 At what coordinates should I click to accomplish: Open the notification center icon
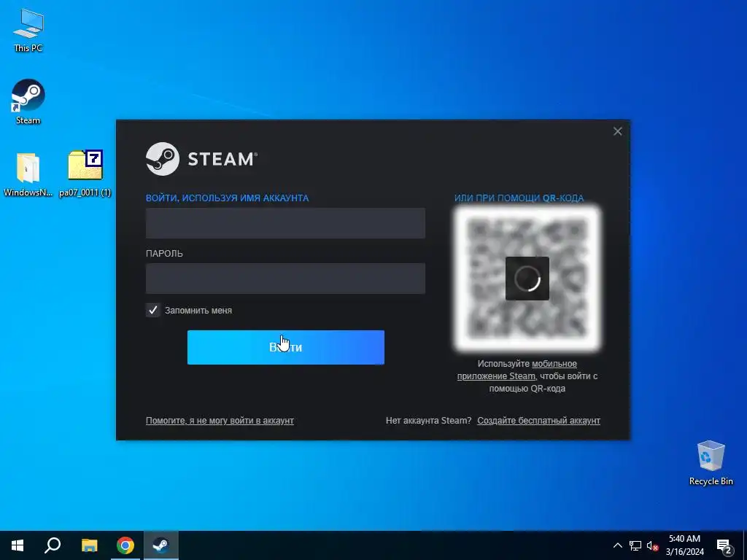tap(724, 546)
